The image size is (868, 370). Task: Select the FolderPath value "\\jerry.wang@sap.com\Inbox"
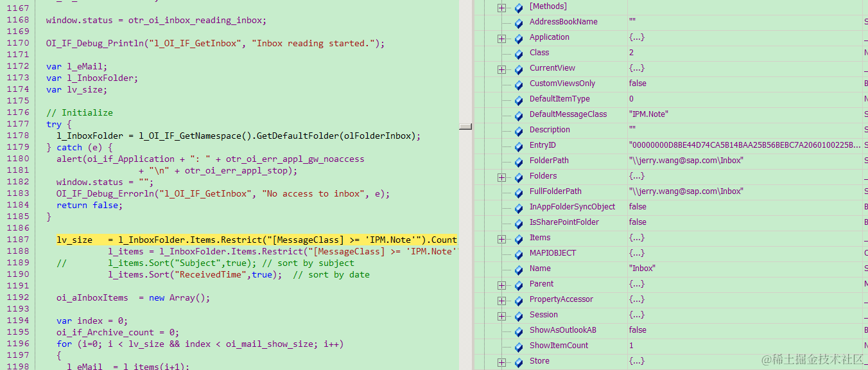(686, 161)
